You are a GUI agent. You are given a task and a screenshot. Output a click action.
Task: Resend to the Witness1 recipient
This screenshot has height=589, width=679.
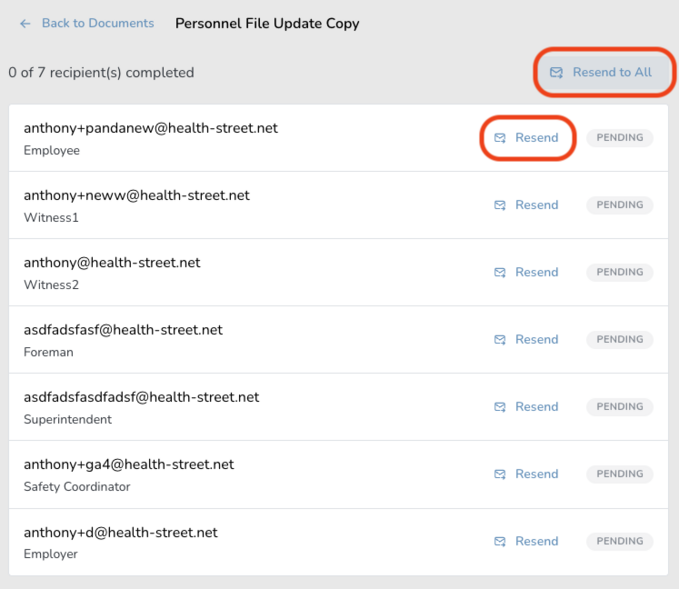point(527,205)
